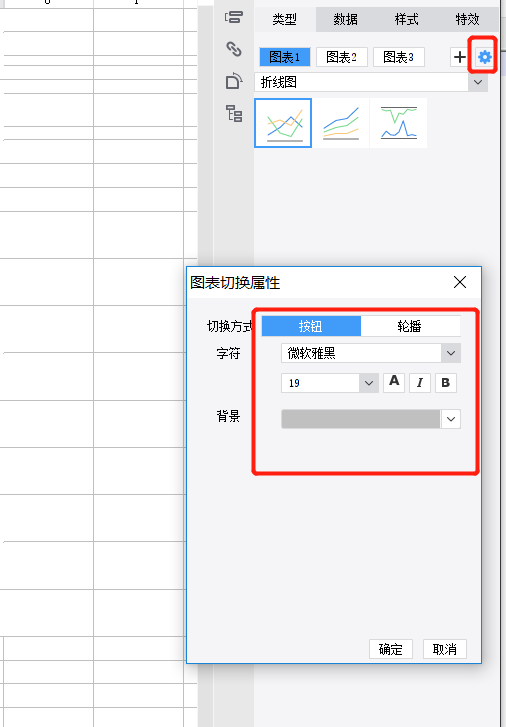Select 按钮 switch mode
Viewport: 506px width, 727px height.
point(311,326)
